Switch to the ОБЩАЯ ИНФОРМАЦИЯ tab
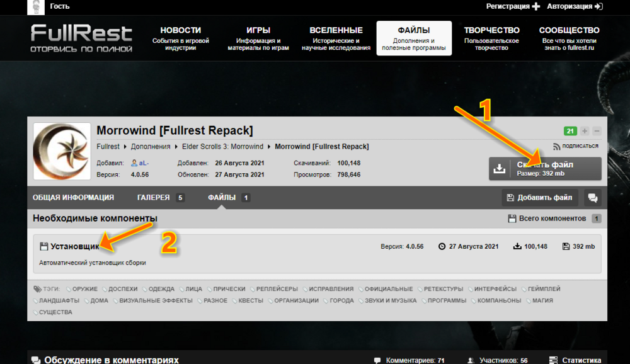This screenshot has width=630, height=364. click(74, 198)
